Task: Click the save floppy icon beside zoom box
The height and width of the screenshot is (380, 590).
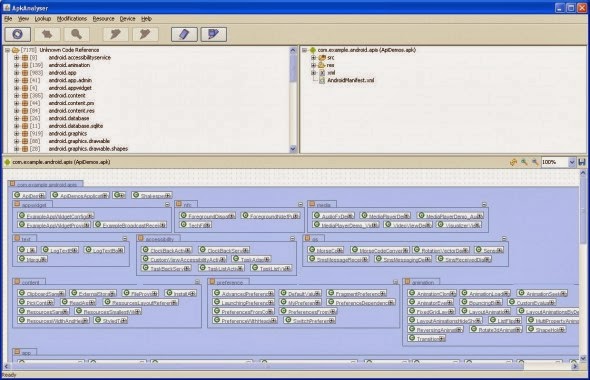Action: tap(582, 162)
